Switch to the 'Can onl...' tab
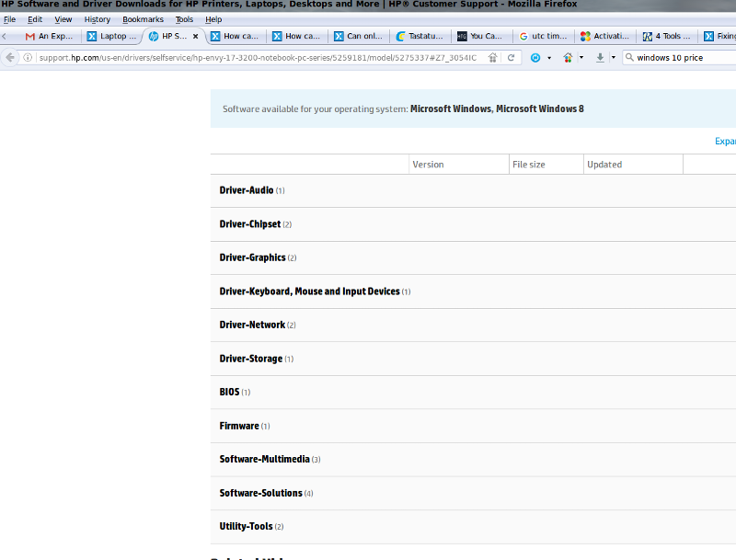The image size is (736, 560). pos(359,36)
